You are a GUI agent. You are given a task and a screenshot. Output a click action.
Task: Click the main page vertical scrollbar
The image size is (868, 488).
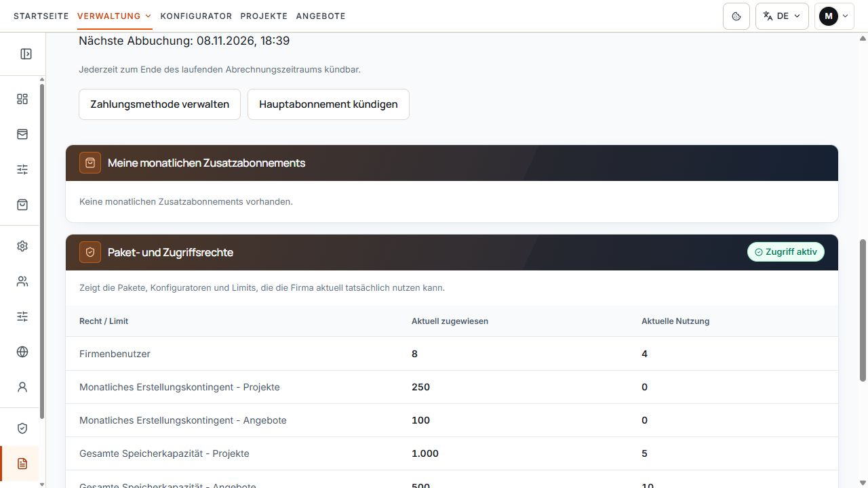[x=863, y=310]
